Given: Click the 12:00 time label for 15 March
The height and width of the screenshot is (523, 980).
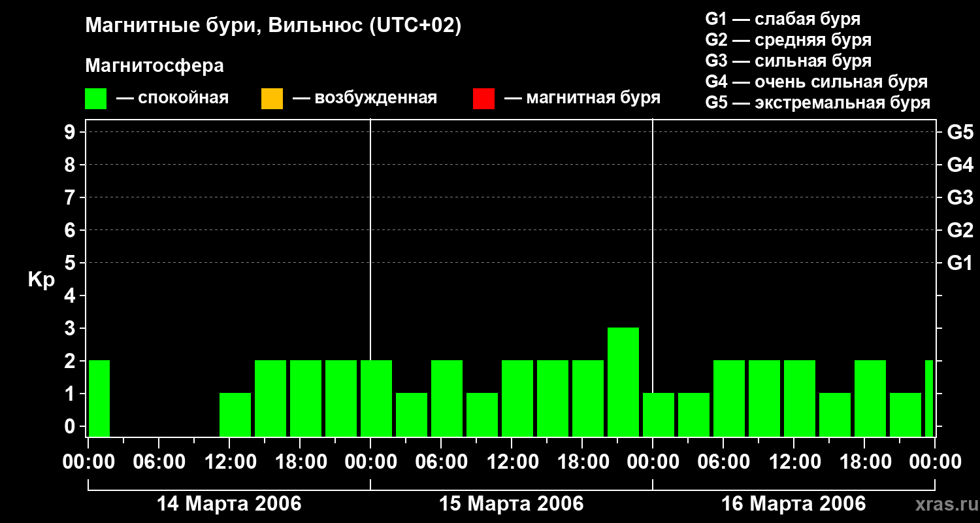Looking at the screenshot, I should [512, 462].
